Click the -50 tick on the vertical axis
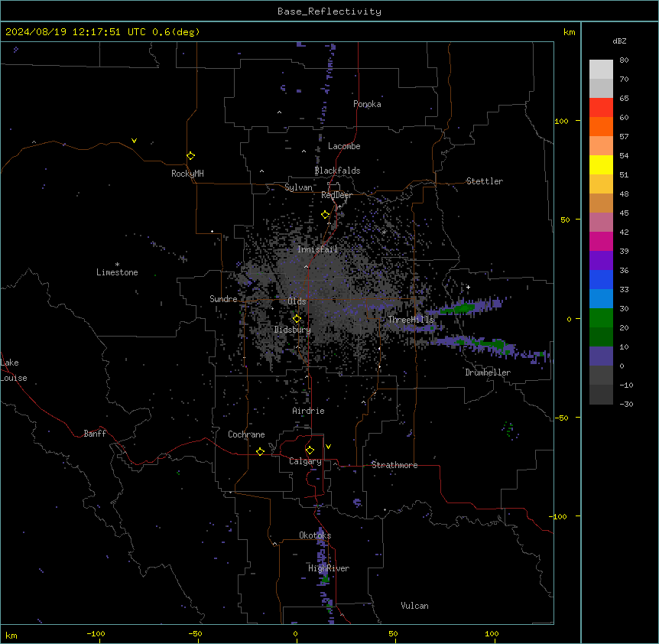 561,418
